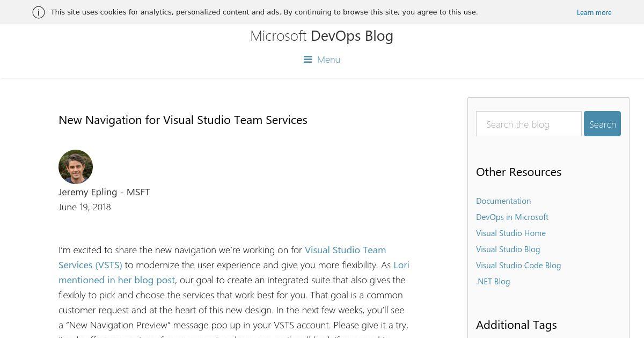The height and width of the screenshot is (338, 644).
Task: Open the hamburger menu icon
Action: [x=308, y=60]
